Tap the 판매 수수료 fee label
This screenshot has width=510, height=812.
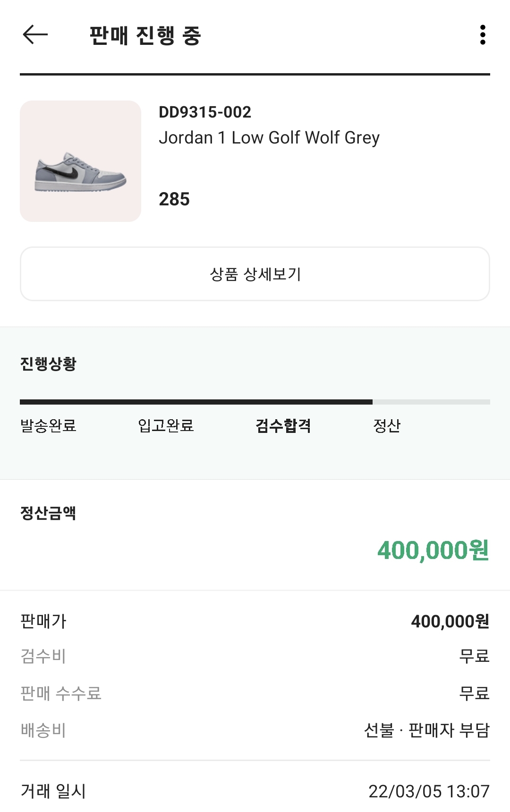coord(61,693)
